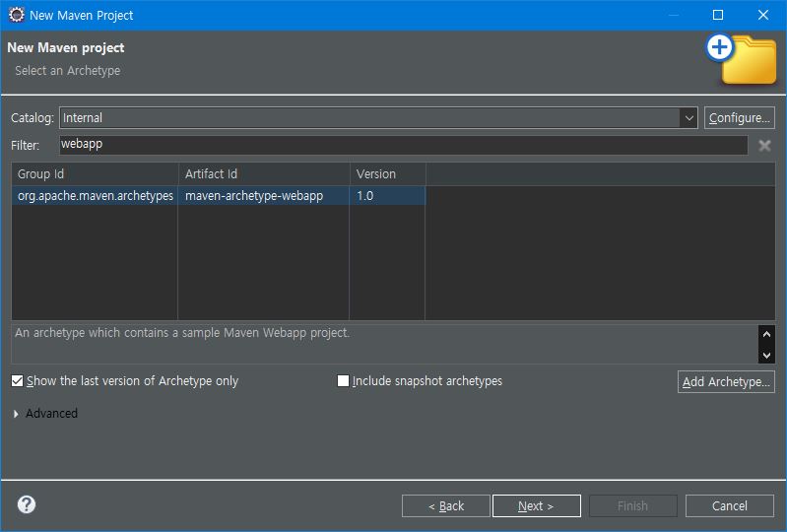Viewport: 787px width, 532px height.
Task: Go back with the < Back button
Action: click(445, 506)
